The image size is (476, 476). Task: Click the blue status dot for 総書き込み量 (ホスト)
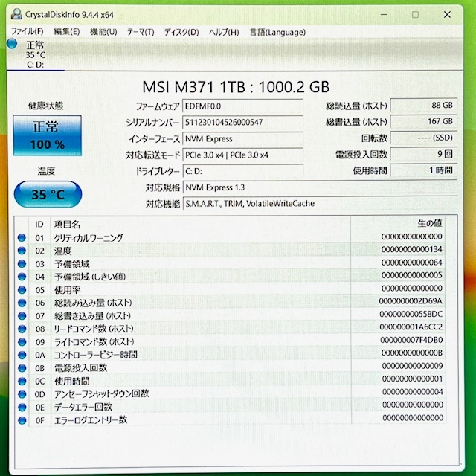22,316
